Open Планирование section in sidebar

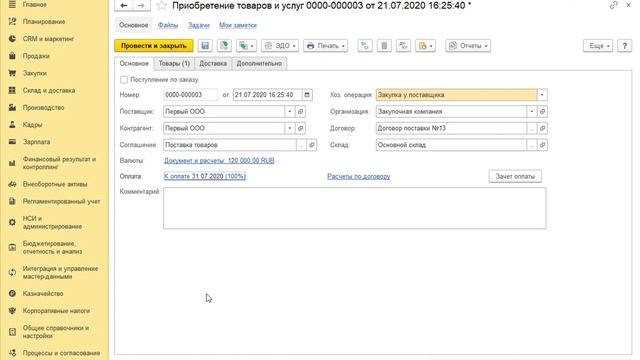tap(44, 22)
